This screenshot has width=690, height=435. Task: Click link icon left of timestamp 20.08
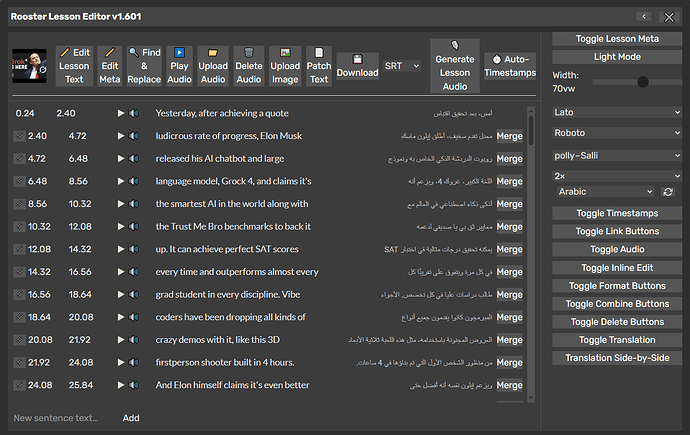tap(19, 340)
